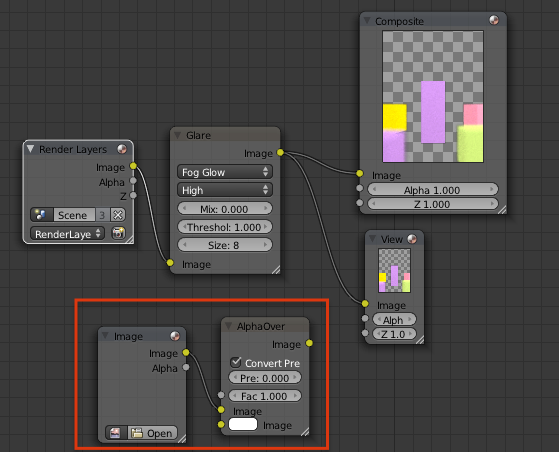559x452 pixels.
Task: Adjust the Composite Alpha 1.000 slider
Action: 432,189
